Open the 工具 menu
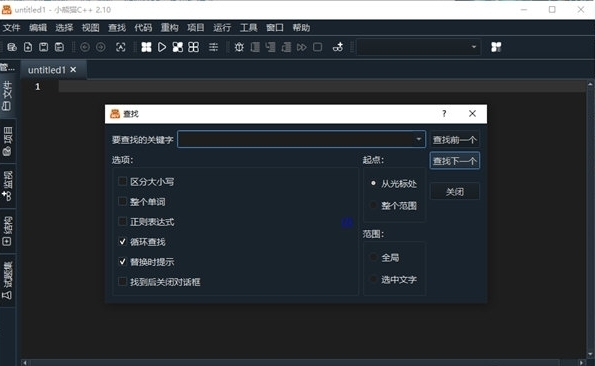 [249, 28]
